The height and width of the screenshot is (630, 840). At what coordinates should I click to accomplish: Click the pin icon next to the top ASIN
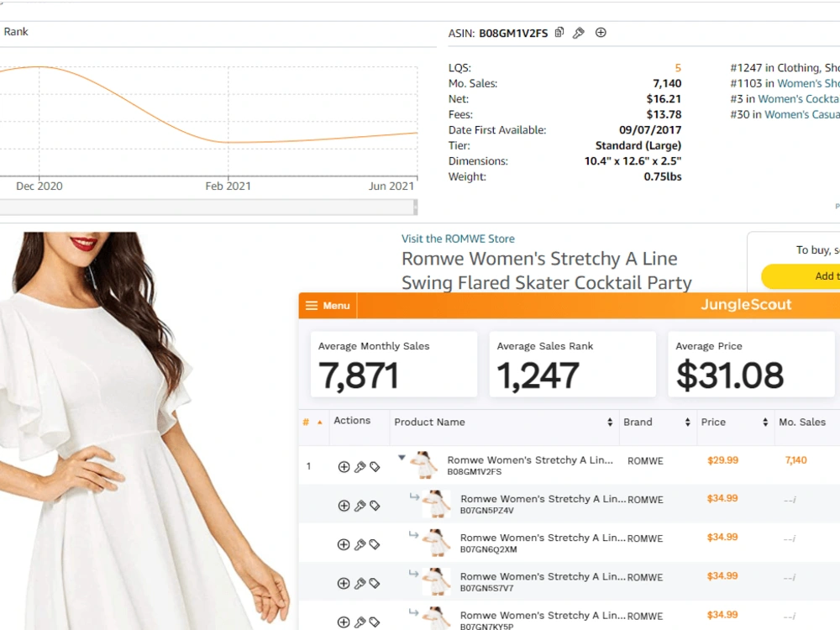coord(579,33)
